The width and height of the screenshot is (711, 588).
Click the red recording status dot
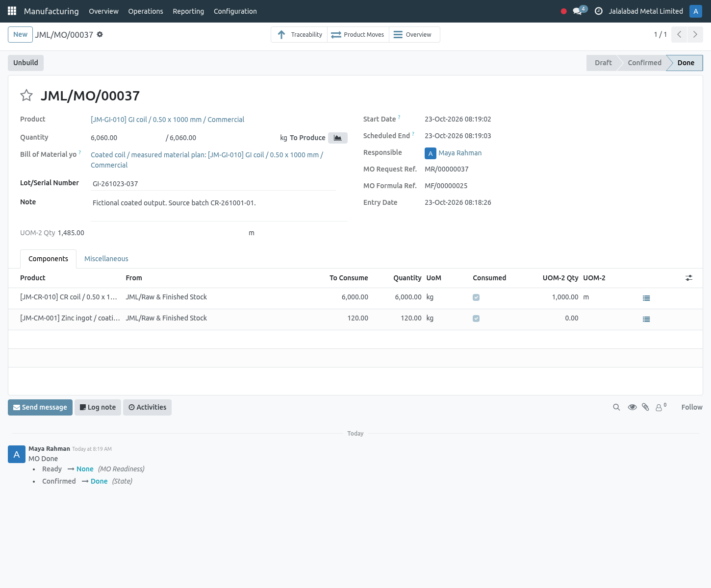click(564, 11)
